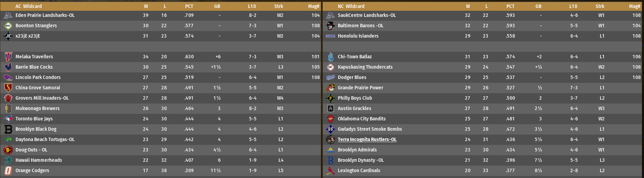Viewport: 644px width, 178px height.
Task: Click the Lexington Cardinals bird logo
Action: click(x=331, y=171)
